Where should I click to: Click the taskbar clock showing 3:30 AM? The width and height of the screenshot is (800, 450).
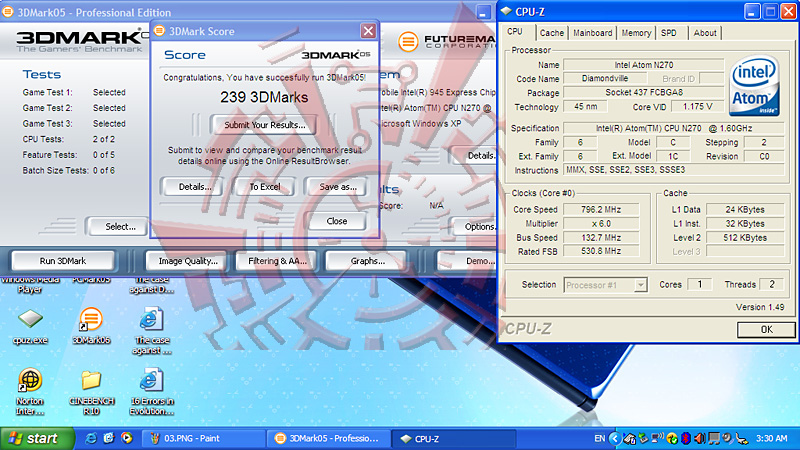click(x=771, y=438)
